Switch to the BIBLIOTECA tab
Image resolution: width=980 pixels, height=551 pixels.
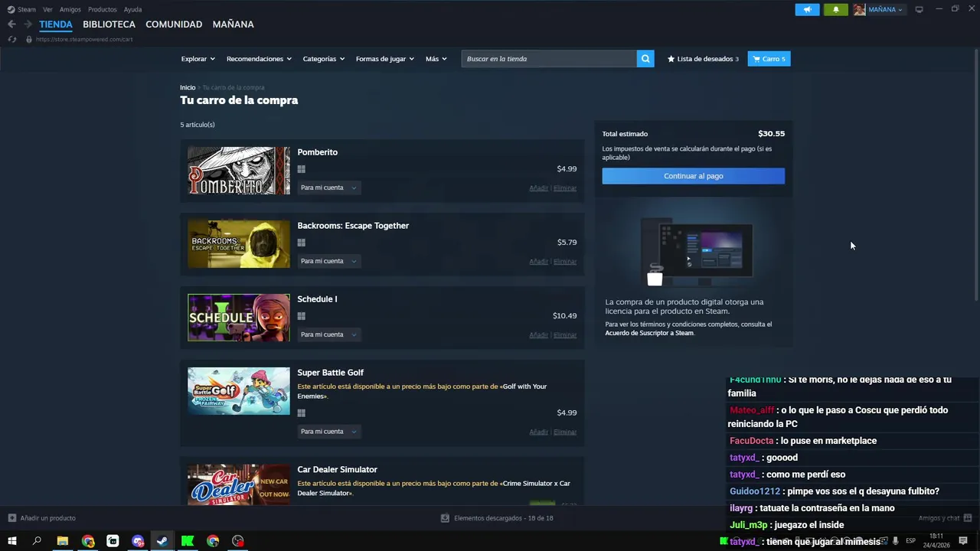pyautogui.click(x=109, y=24)
